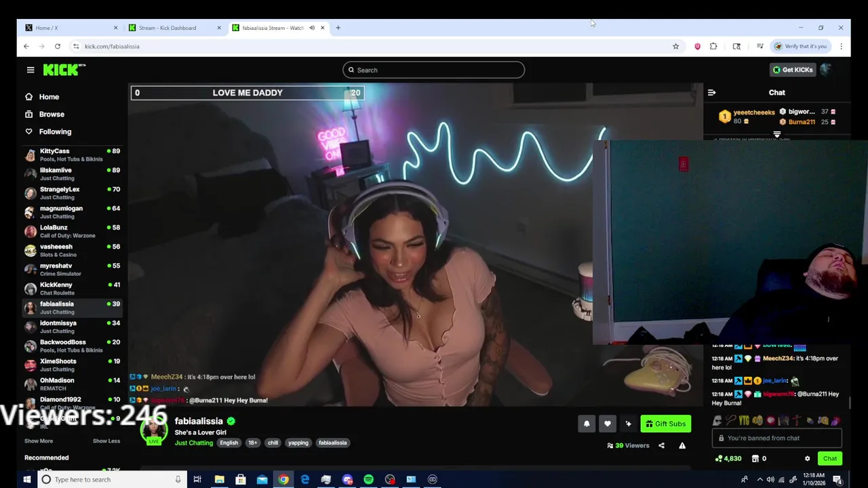Click Burna211 in gift leaderboard
Image resolution: width=868 pixels, height=488 pixels.
(x=802, y=122)
